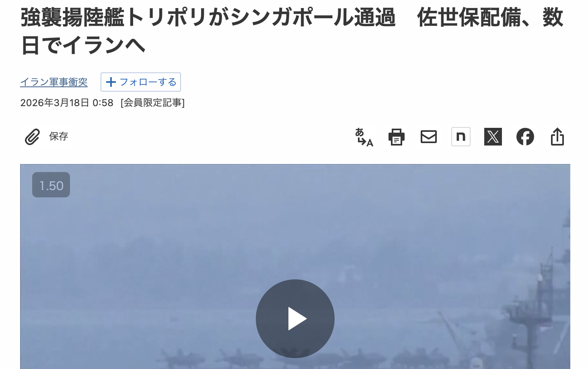588x369 pixels.
Task: Click the plus sign inside follow button
Action: [111, 82]
